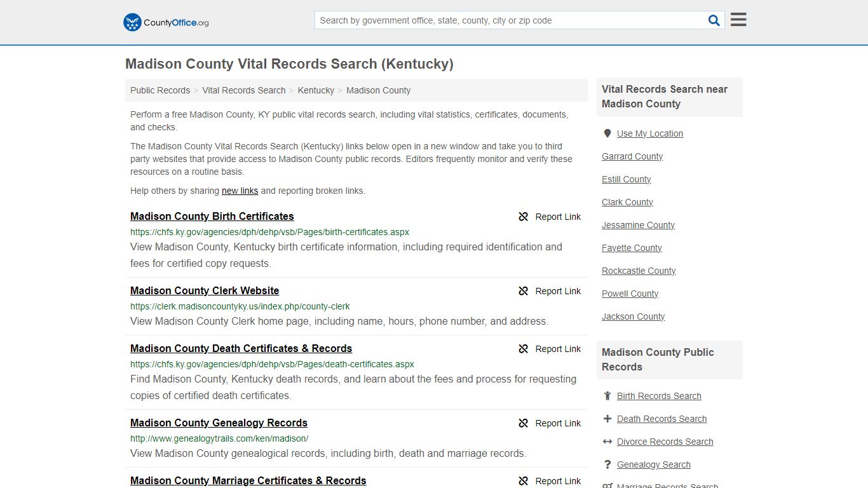This screenshot has width=868, height=488.
Task: Click the genealogytrails.com URL text
Action: tap(219, 438)
